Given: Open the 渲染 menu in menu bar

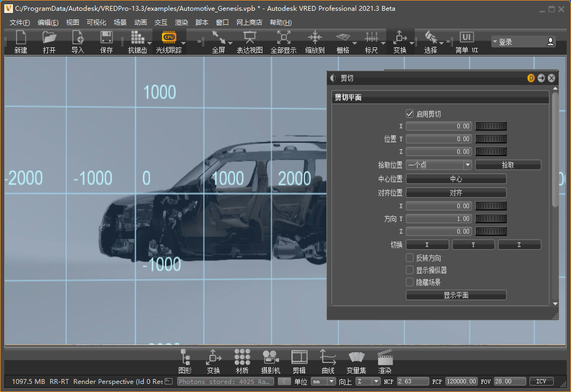Looking at the screenshot, I should tap(182, 23).
